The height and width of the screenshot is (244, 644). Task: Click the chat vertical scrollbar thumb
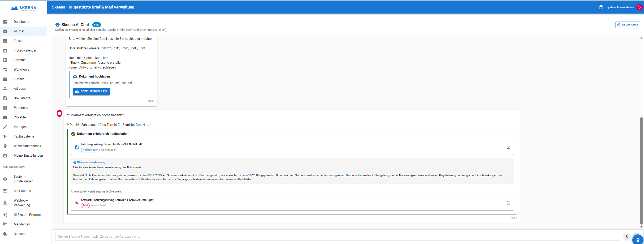tap(641, 170)
